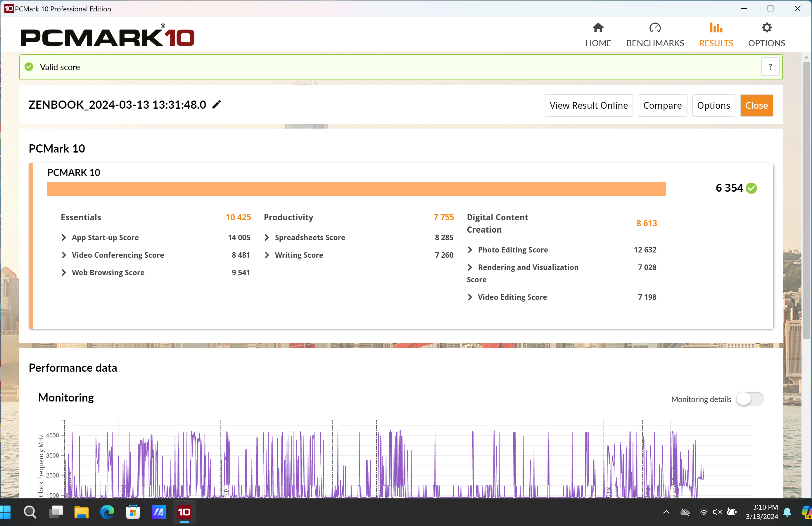Click the Valid score green checkmark icon
Image resolution: width=812 pixels, height=526 pixels.
point(29,67)
